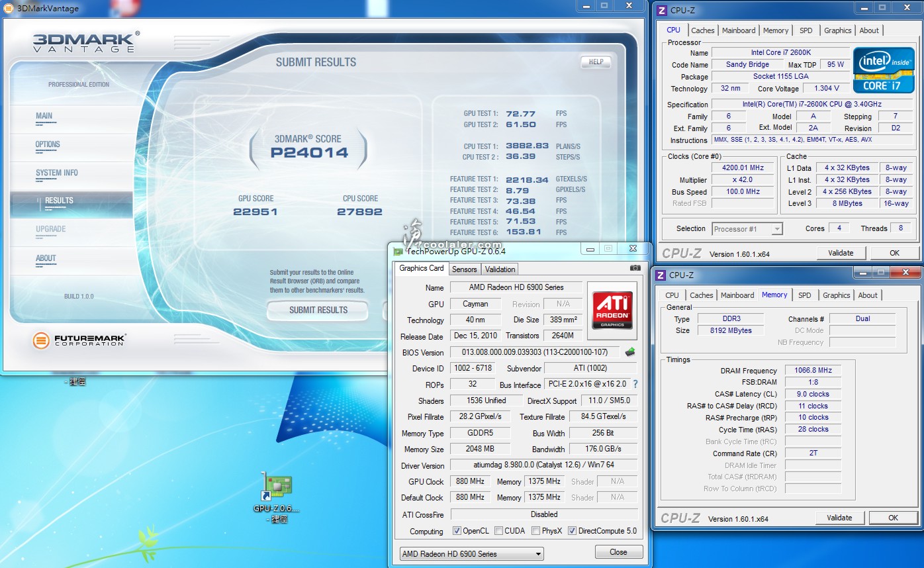This screenshot has width=924, height=568.
Task: Switch to the CPU tab in the CPU-Z window showing Timings
Action: pos(672,295)
